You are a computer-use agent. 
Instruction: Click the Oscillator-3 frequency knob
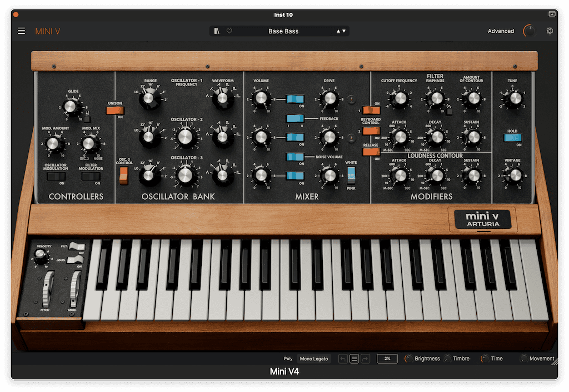(x=186, y=175)
